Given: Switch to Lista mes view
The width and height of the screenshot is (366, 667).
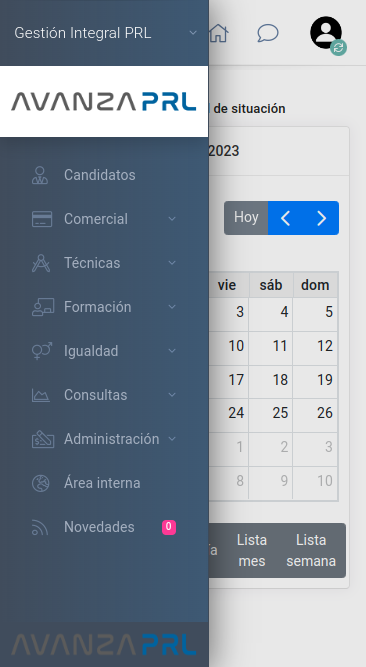Looking at the screenshot, I should click(x=252, y=550).
